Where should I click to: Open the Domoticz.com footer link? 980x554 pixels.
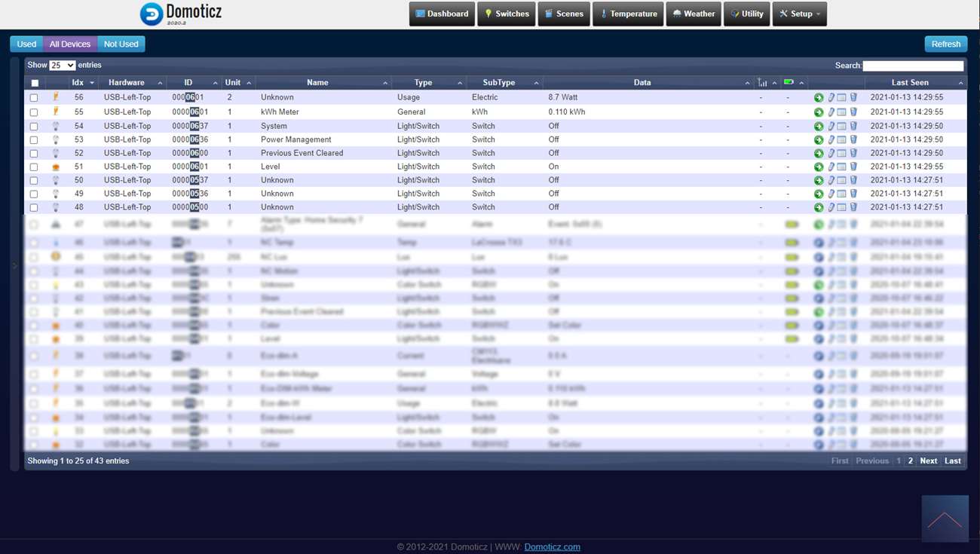pos(552,546)
